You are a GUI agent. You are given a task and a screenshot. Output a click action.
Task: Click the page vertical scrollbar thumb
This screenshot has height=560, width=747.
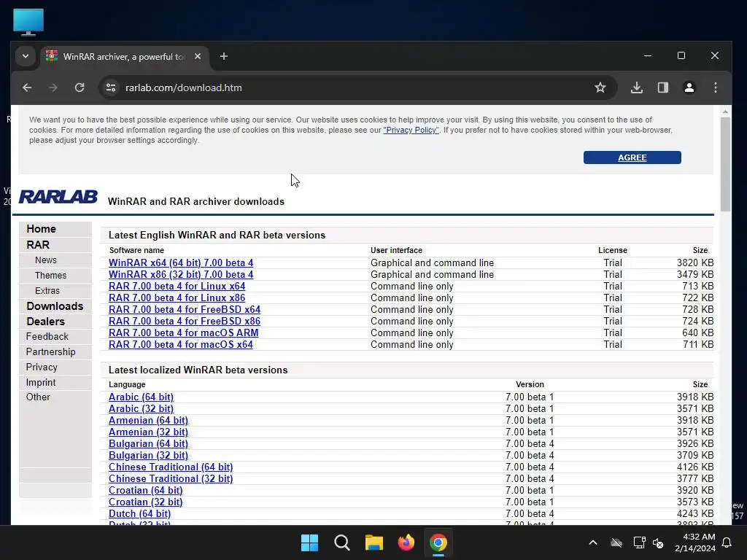725,164
